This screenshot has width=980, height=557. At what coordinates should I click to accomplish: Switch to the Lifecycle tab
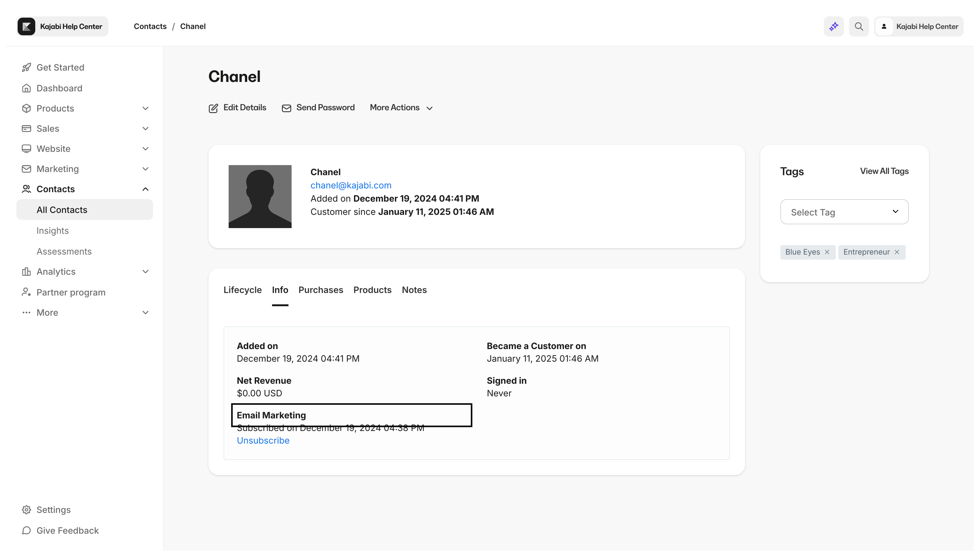point(242,290)
